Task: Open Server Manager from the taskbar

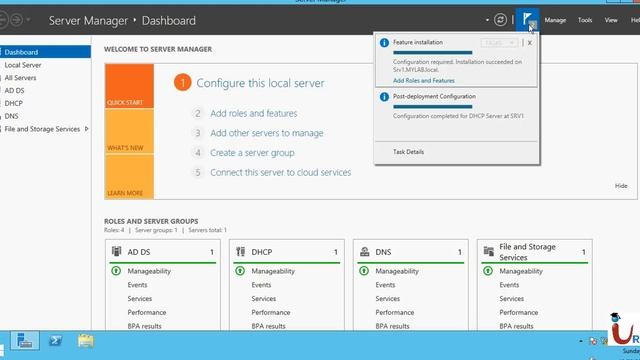Action: [24, 341]
